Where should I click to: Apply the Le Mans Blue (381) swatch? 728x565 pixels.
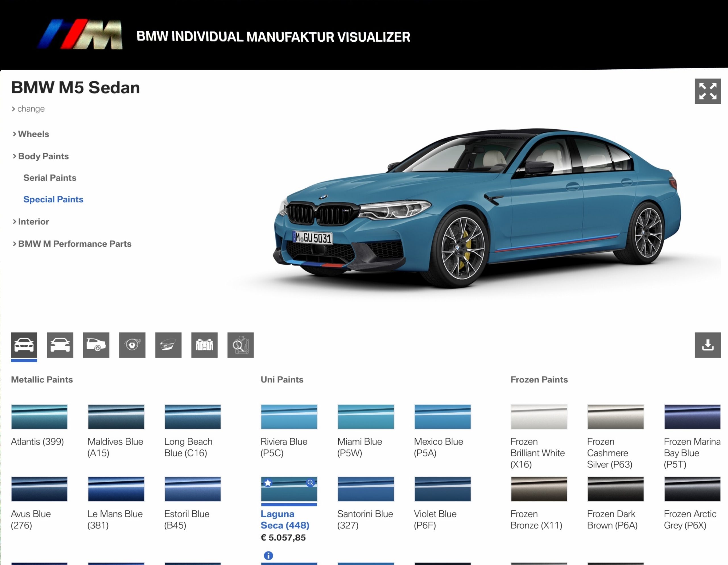tap(116, 489)
